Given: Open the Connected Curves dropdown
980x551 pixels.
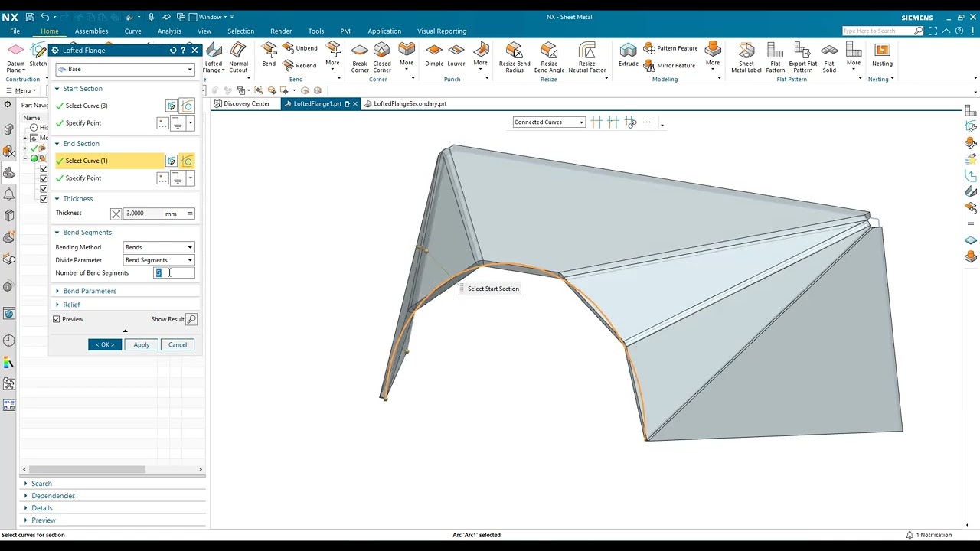Looking at the screenshot, I should pos(549,122).
